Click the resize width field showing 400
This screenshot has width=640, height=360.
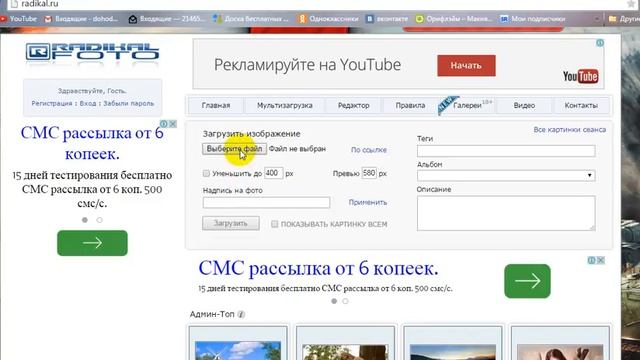[273, 173]
